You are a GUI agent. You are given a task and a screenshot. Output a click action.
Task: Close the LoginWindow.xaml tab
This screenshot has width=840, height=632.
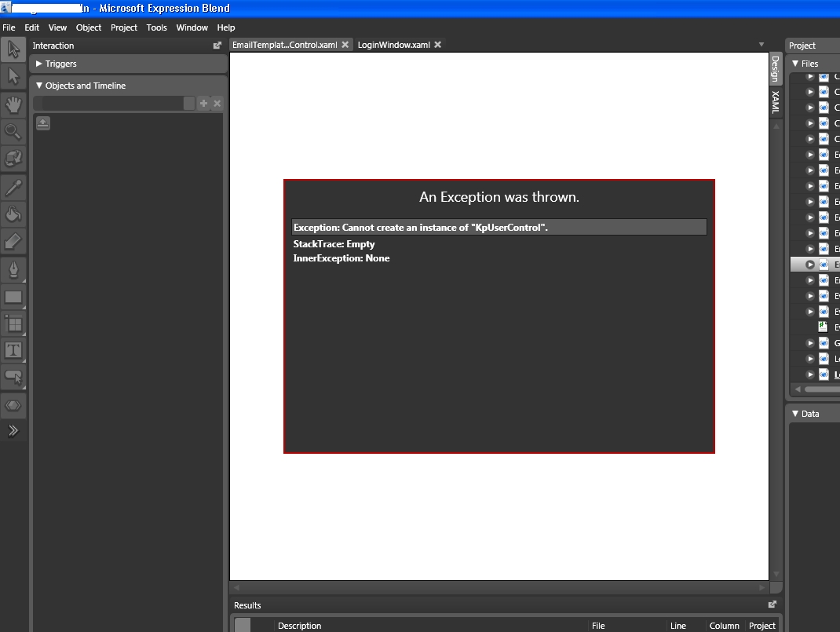click(x=438, y=45)
